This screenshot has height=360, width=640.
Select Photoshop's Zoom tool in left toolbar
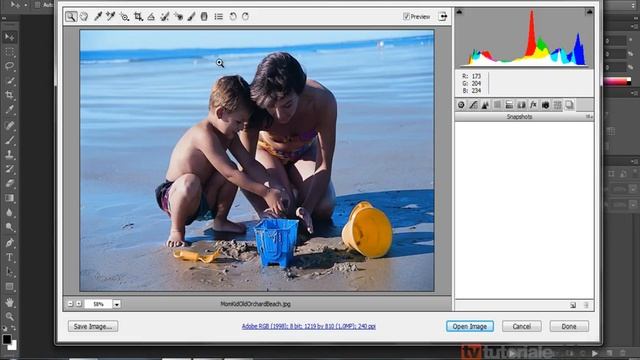click(10, 317)
